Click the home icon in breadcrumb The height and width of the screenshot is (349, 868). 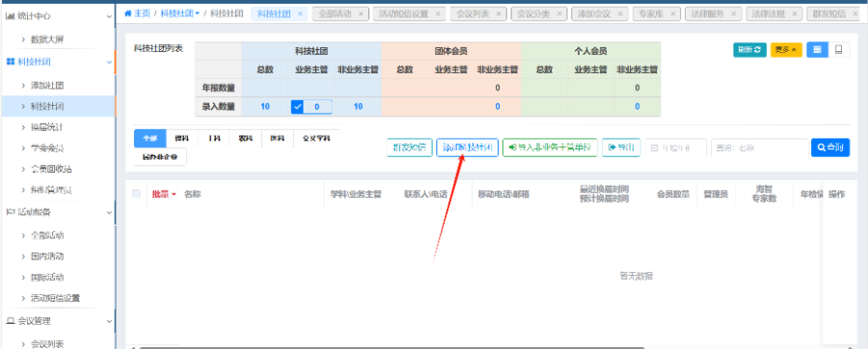[128, 13]
